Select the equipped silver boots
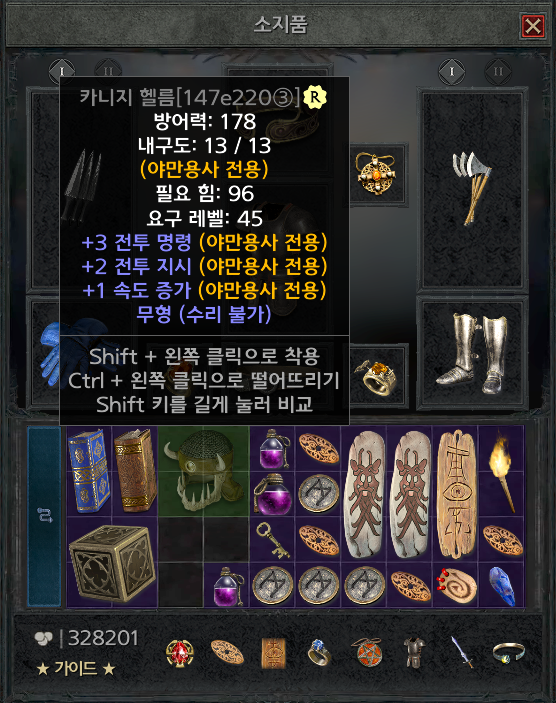This screenshot has height=703, width=556. point(472,354)
